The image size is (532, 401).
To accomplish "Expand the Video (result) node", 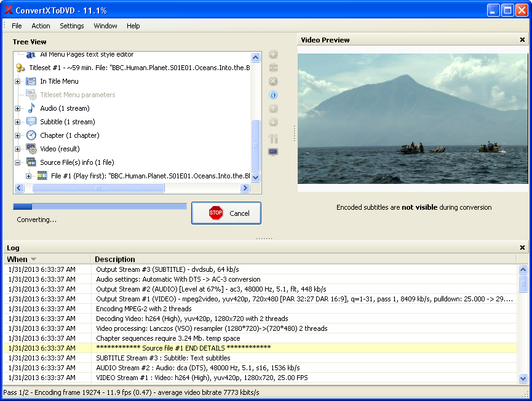I will [18, 149].
